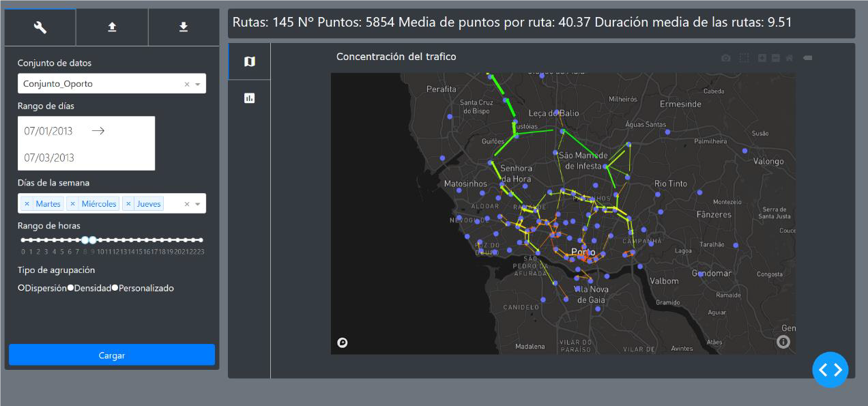Download plot as image with camera icon
The image size is (868, 406).
click(726, 58)
